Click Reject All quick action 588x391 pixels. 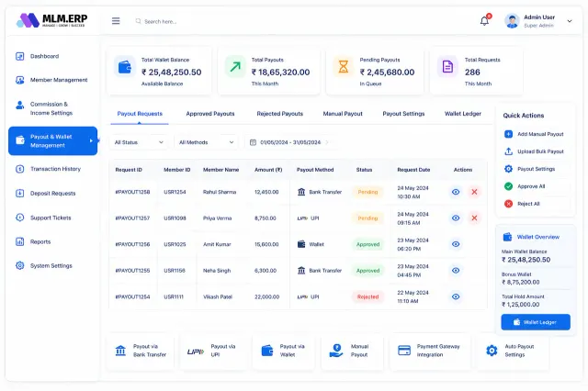[522, 204]
